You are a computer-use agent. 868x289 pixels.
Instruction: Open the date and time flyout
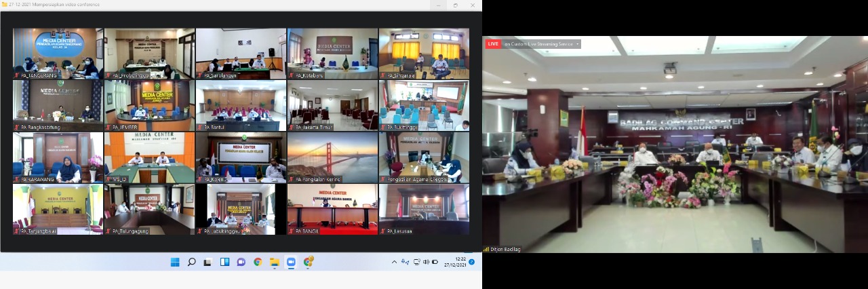(455, 262)
